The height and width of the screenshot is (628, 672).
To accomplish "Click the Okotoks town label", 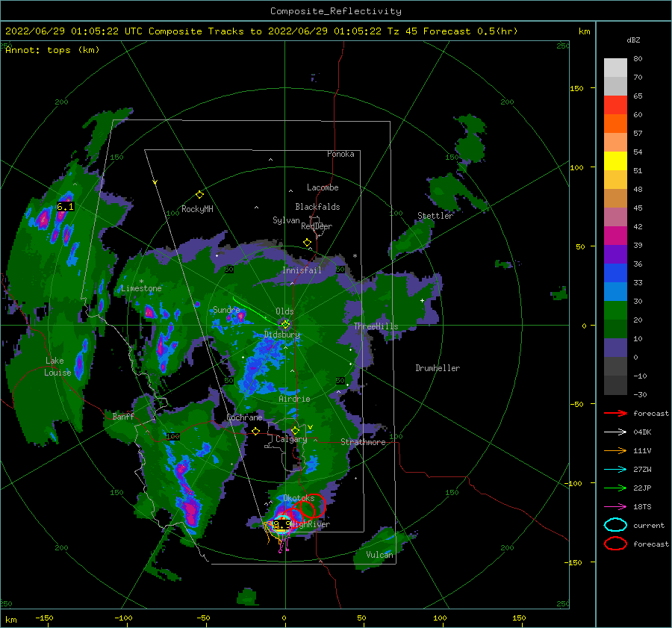I will coord(299,498).
